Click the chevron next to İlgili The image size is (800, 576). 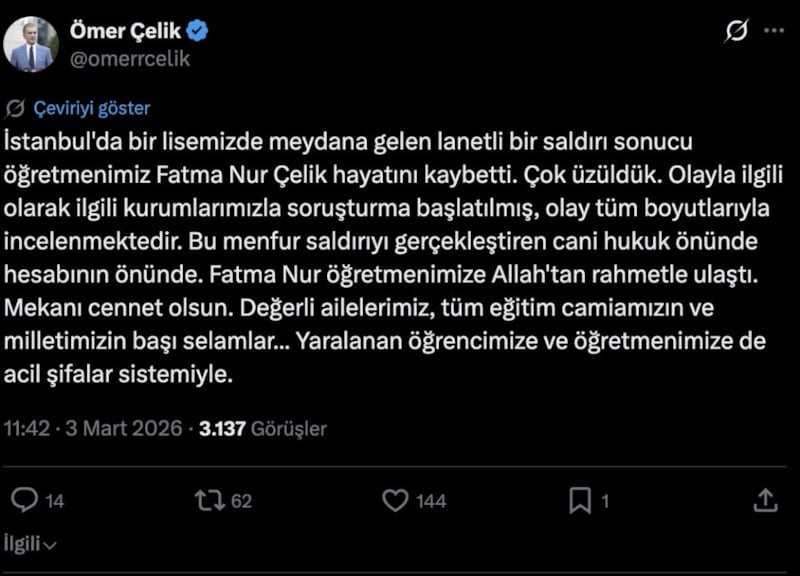pyautogui.click(x=51, y=546)
